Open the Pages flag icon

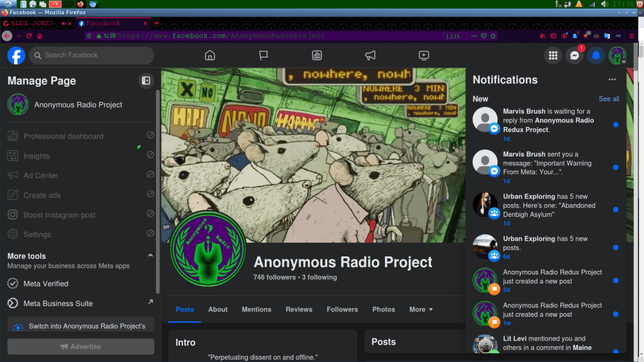point(264,55)
